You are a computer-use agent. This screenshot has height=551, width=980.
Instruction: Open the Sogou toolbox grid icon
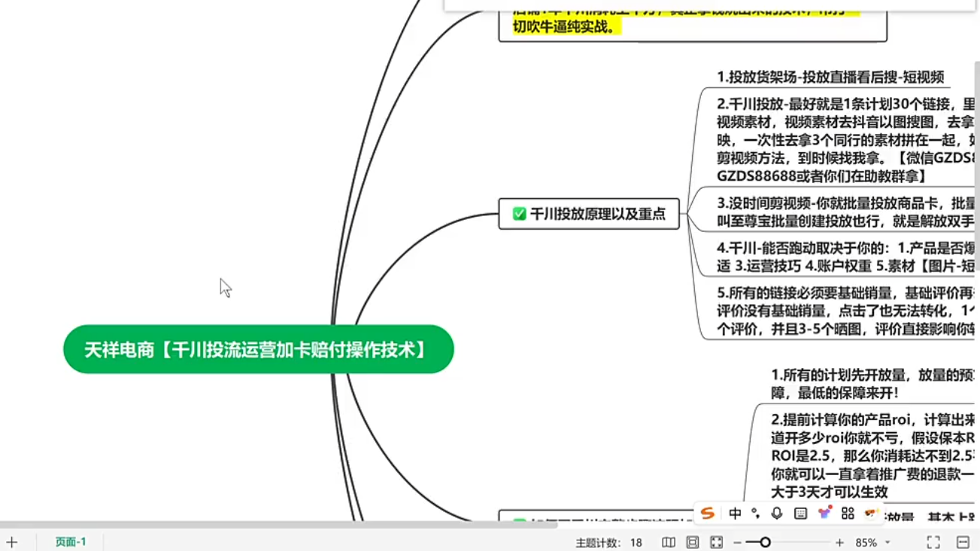coord(848,513)
